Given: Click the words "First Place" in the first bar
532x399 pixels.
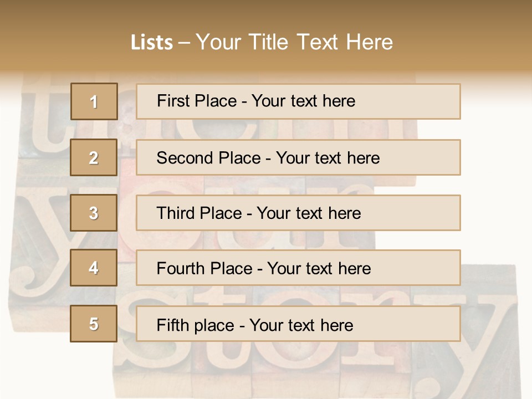Looking at the screenshot, I should (x=197, y=101).
